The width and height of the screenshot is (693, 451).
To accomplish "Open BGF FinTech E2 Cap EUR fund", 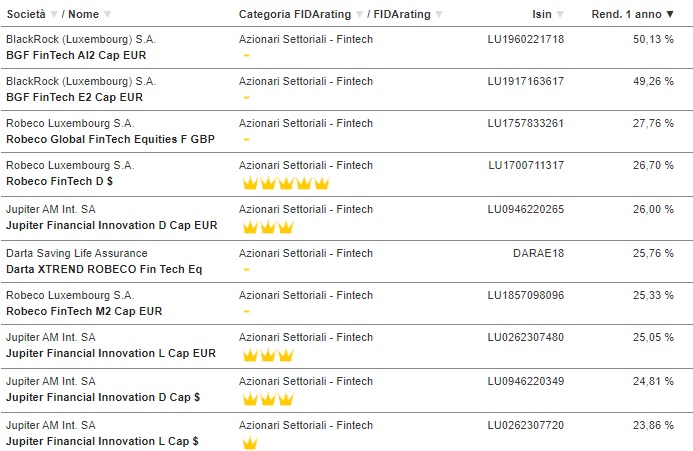I will click(74, 97).
